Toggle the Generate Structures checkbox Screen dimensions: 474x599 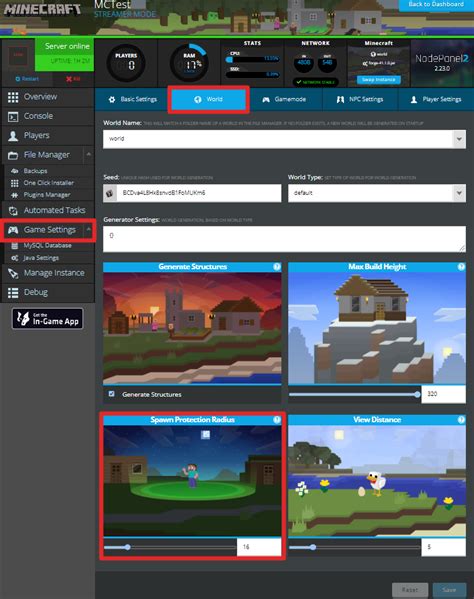(x=112, y=394)
